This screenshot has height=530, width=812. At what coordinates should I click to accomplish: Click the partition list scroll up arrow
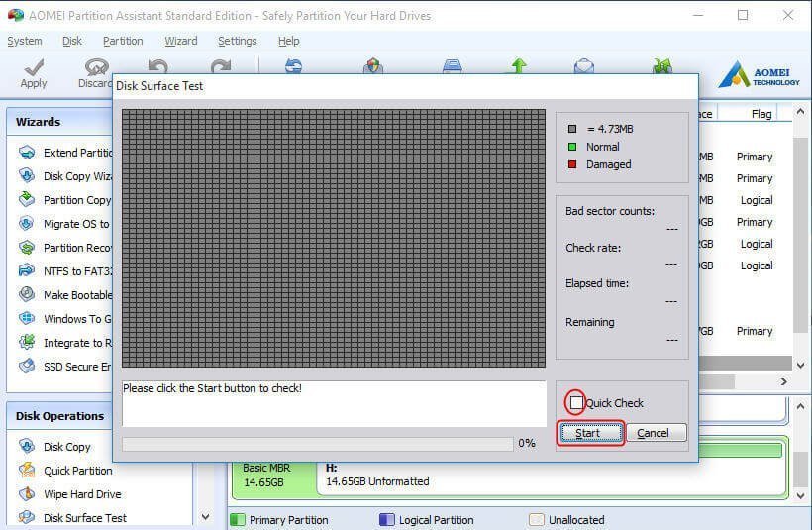click(800, 111)
